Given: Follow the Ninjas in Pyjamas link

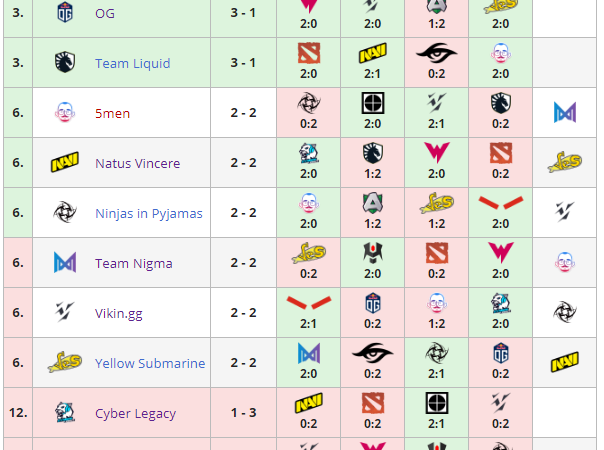Looking at the screenshot, I should pyautogui.click(x=149, y=213).
